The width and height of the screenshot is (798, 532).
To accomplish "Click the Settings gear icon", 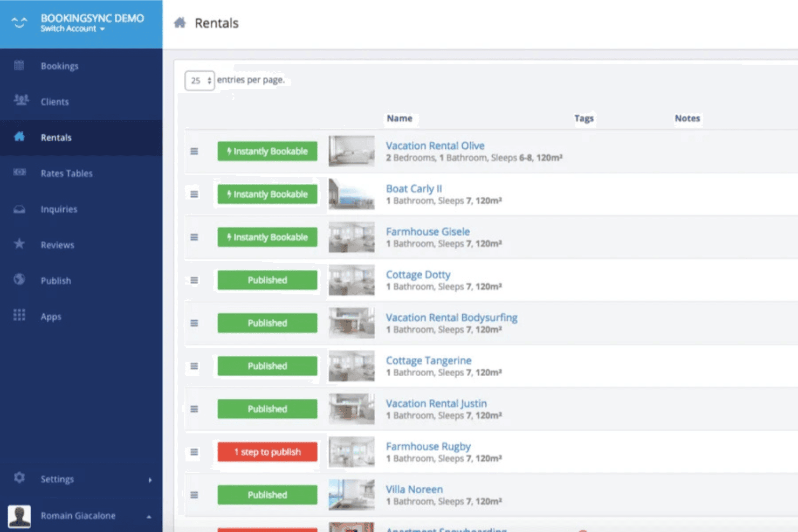I will coord(19,478).
